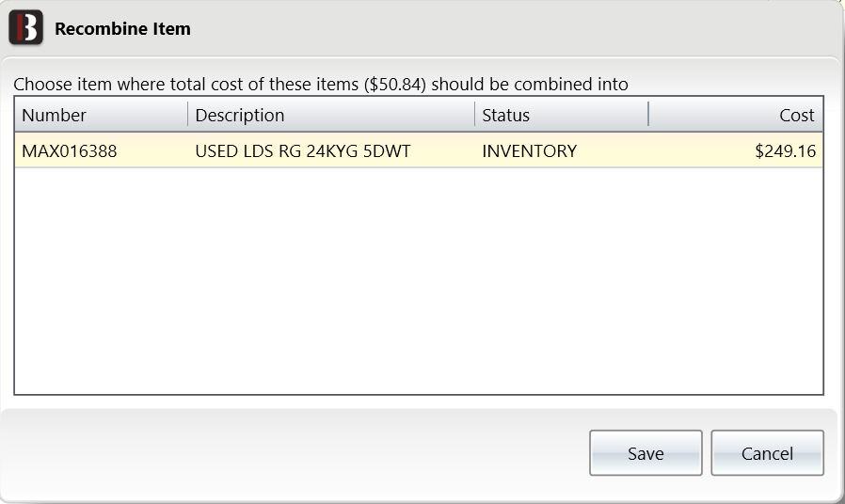Click divider between Number and Description columns
The width and height of the screenshot is (845, 504).
[x=188, y=114]
